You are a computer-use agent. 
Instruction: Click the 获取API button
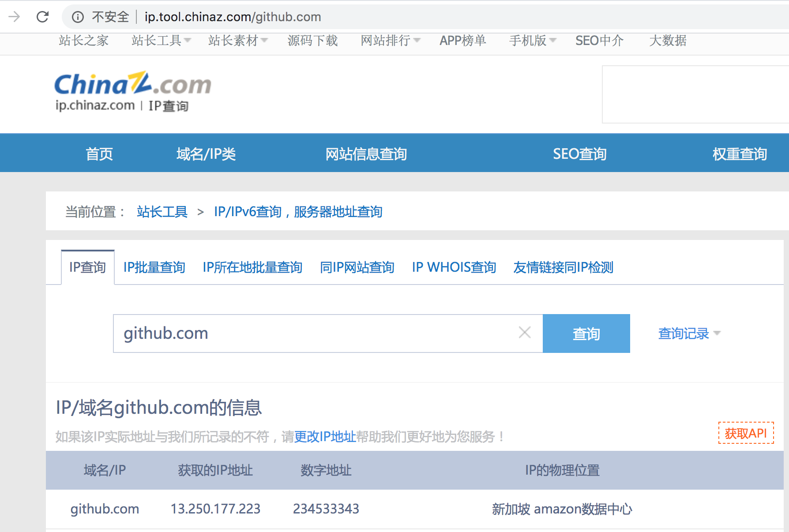tap(746, 433)
